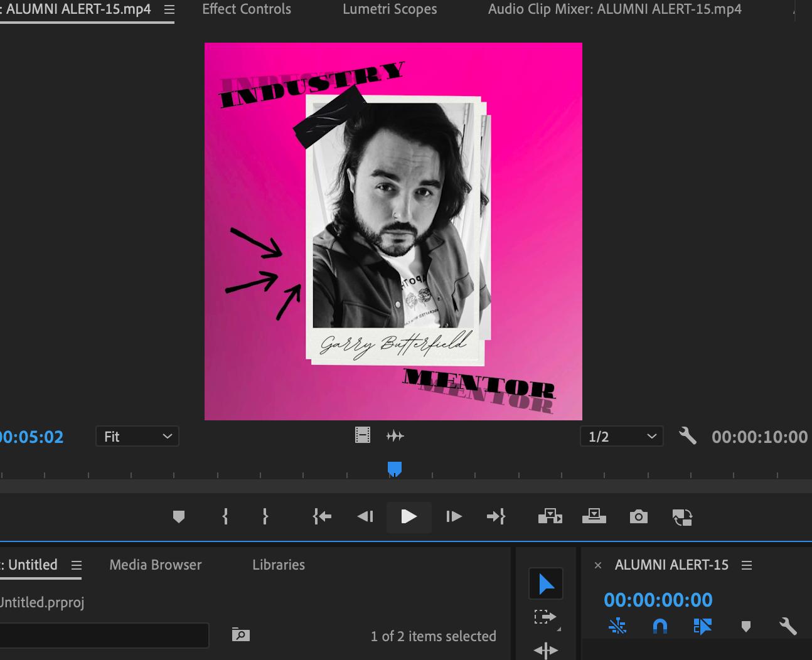Go to In point
The width and height of the screenshot is (812, 660).
coord(322,517)
